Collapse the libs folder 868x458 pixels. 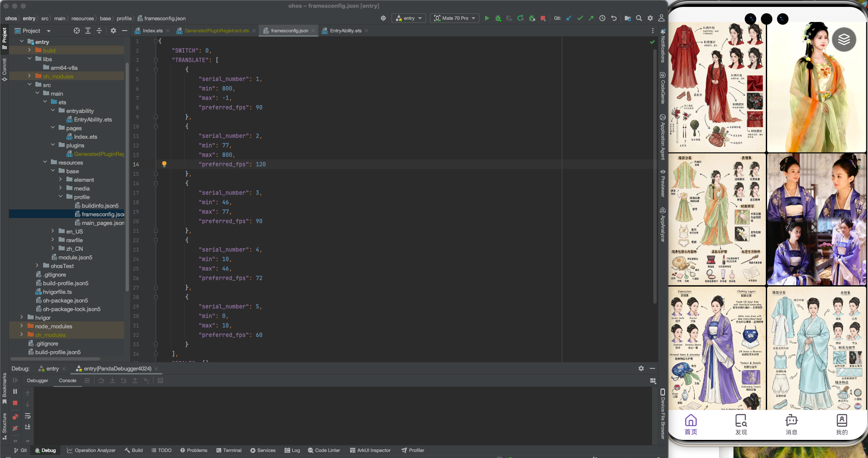(x=29, y=59)
